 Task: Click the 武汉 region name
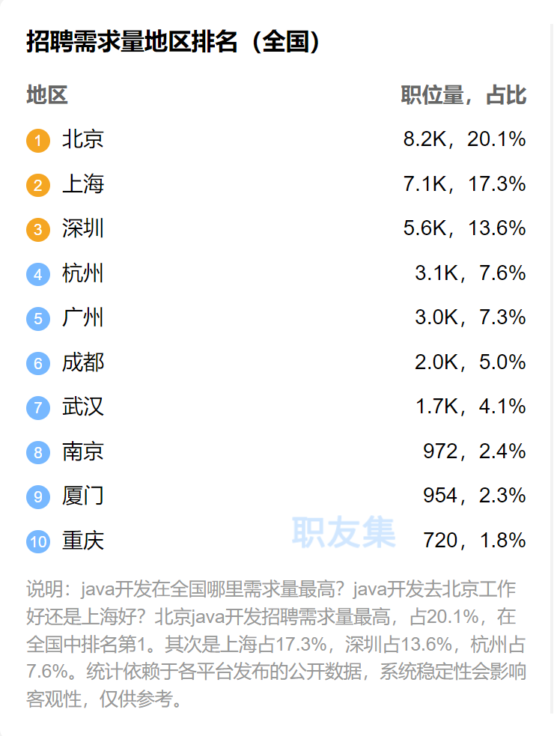click(x=83, y=407)
